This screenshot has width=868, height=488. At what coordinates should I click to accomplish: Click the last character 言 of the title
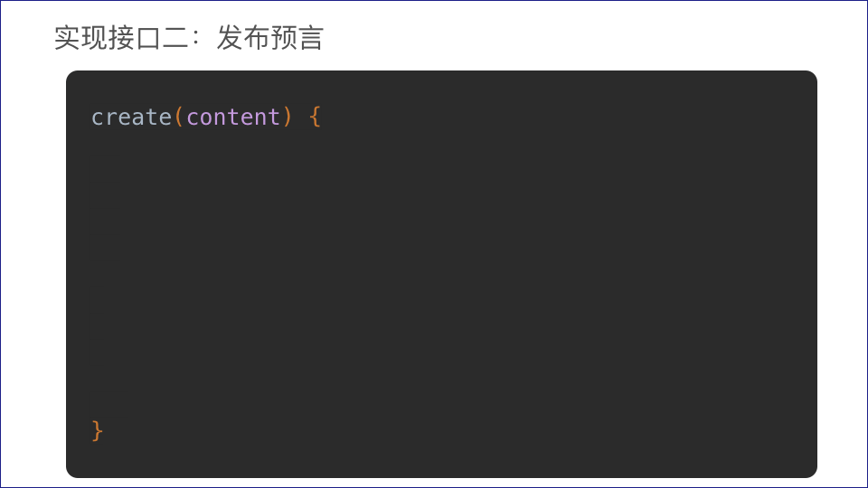310,39
